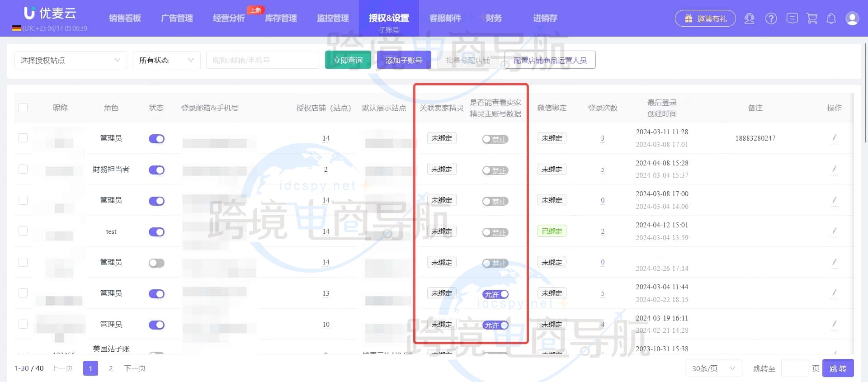Edit row last logged in 2024-03-04 11:44
The image size is (868, 382).
pyautogui.click(x=834, y=293)
